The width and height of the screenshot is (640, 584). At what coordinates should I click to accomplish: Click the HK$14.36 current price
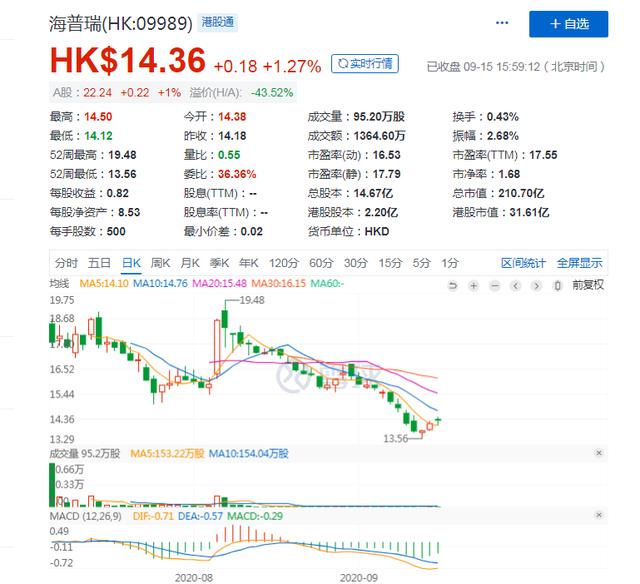[x=127, y=60]
